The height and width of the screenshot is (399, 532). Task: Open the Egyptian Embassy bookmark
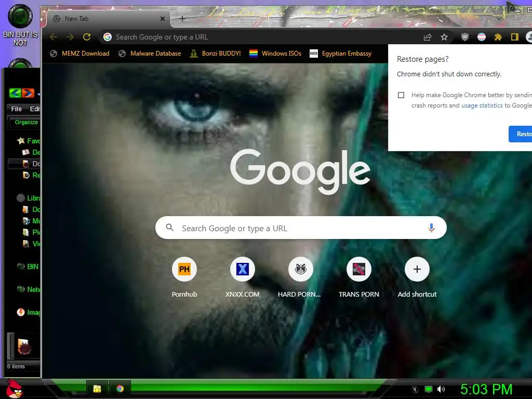click(x=341, y=54)
